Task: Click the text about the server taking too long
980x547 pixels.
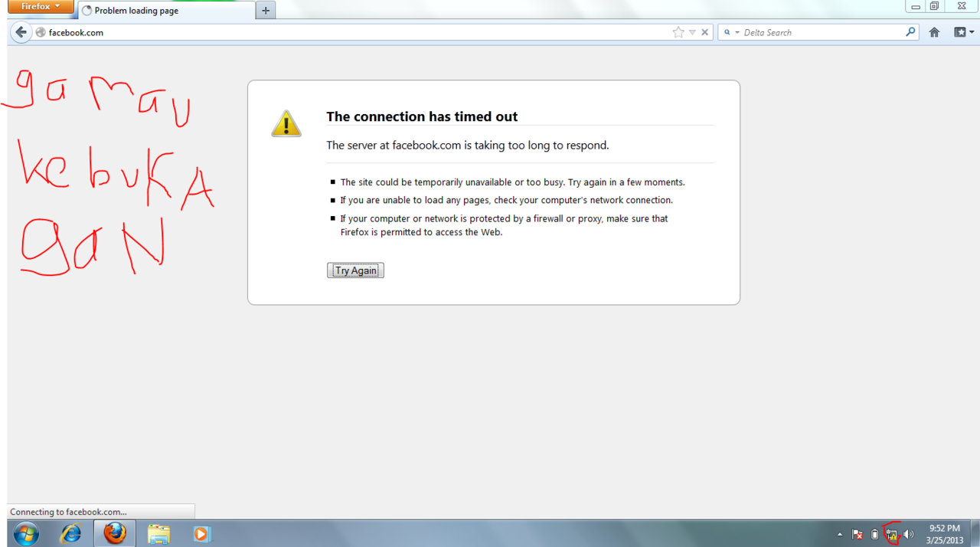Action: coord(468,145)
